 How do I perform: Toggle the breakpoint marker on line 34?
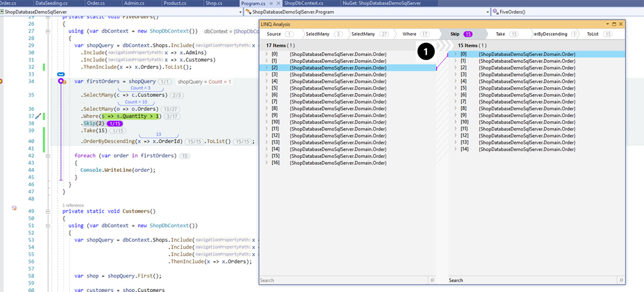point(1,82)
